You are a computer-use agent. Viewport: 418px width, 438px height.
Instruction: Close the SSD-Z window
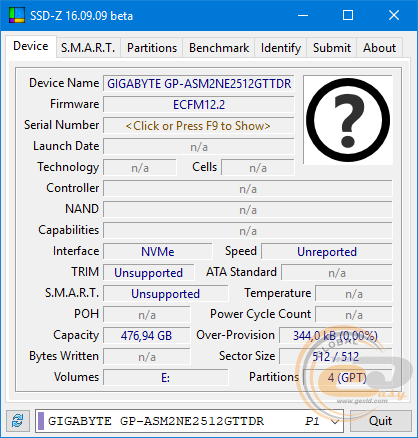click(394, 15)
